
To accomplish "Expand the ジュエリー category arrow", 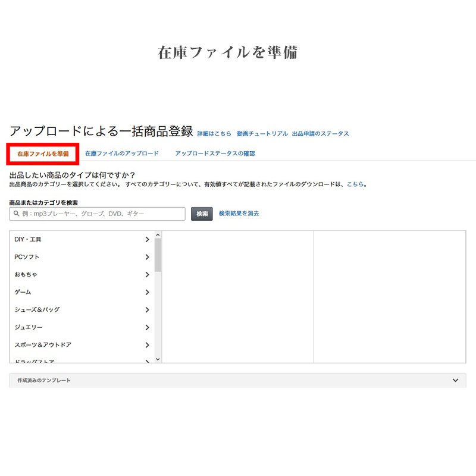I will click(x=147, y=327).
